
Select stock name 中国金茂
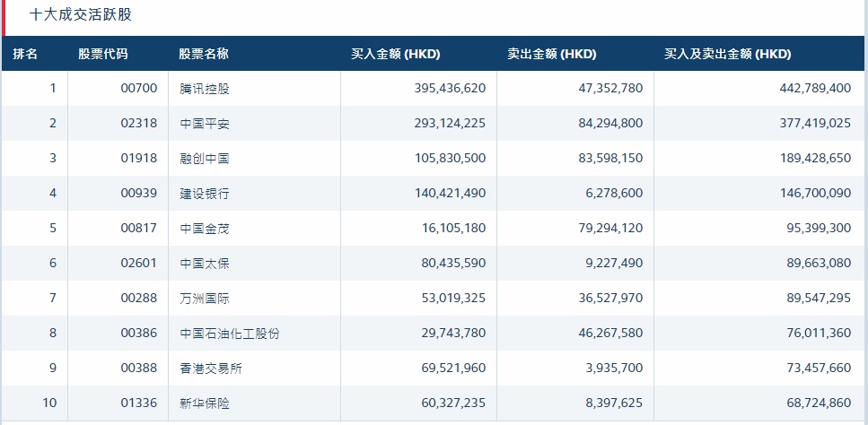point(205,229)
